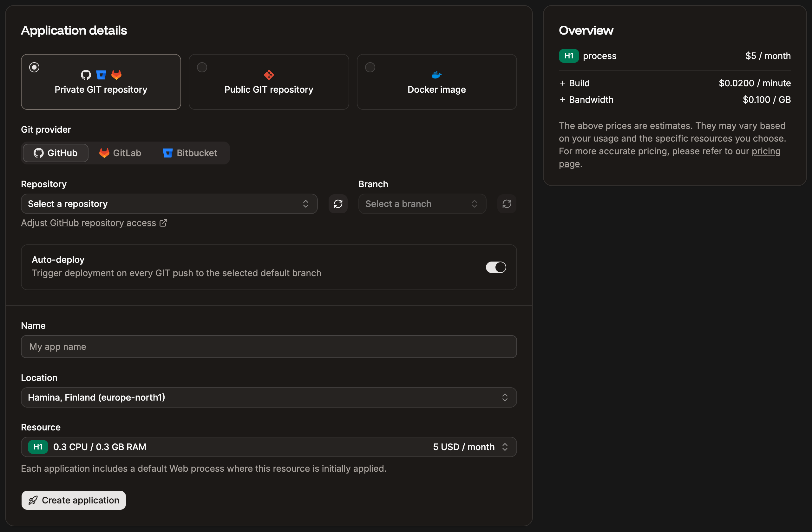Click the Docker image label

(437, 90)
